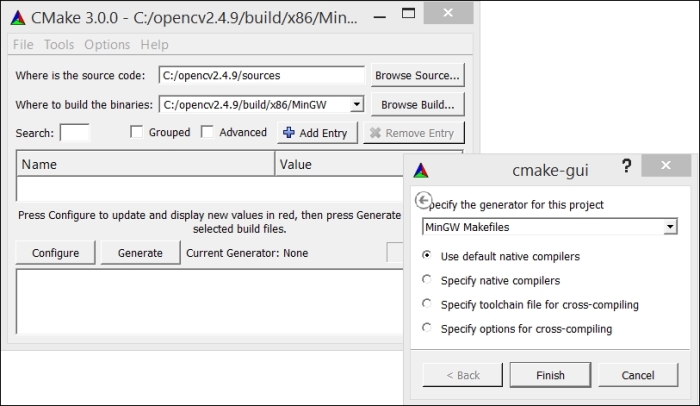This screenshot has height=406, width=700.
Task: Click the Search input field
Action: [x=75, y=133]
